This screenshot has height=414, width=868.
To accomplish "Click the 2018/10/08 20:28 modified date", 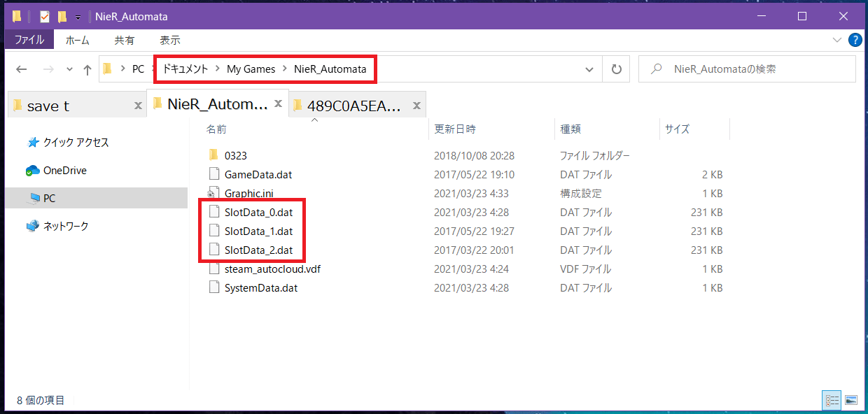I will tap(474, 155).
